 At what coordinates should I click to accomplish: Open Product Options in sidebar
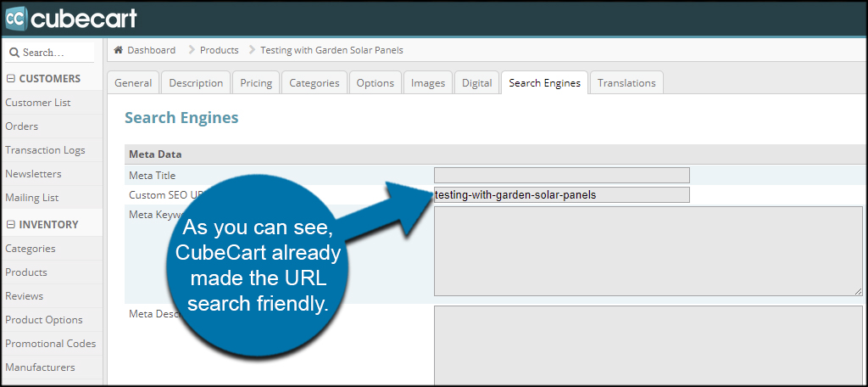point(44,320)
